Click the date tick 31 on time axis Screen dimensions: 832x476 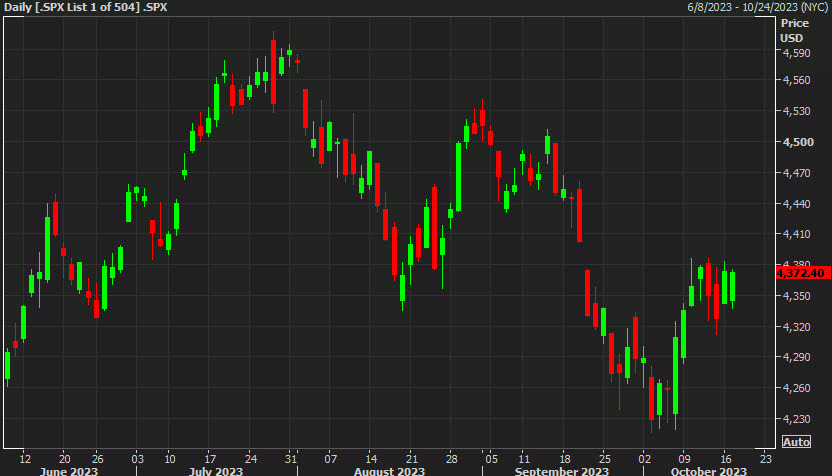pyautogui.click(x=291, y=459)
